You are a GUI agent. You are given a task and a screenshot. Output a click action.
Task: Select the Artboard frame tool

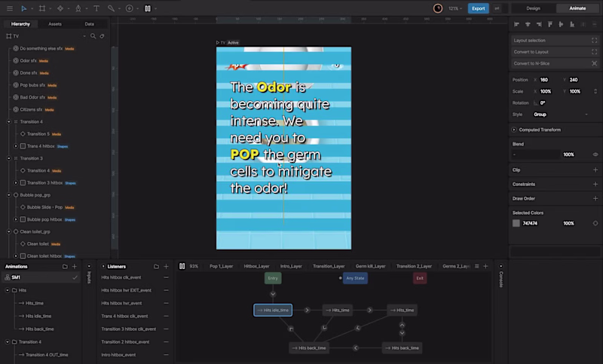tap(42, 8)
